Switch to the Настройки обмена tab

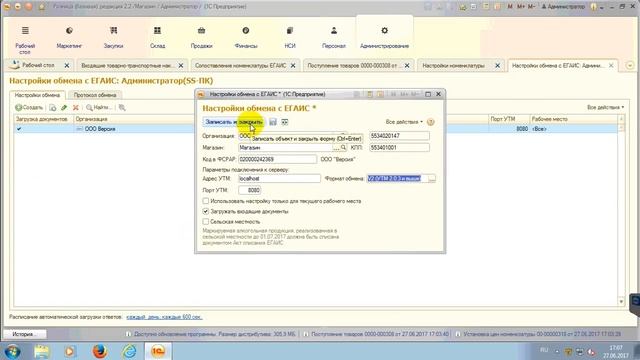tap(37, 95)
